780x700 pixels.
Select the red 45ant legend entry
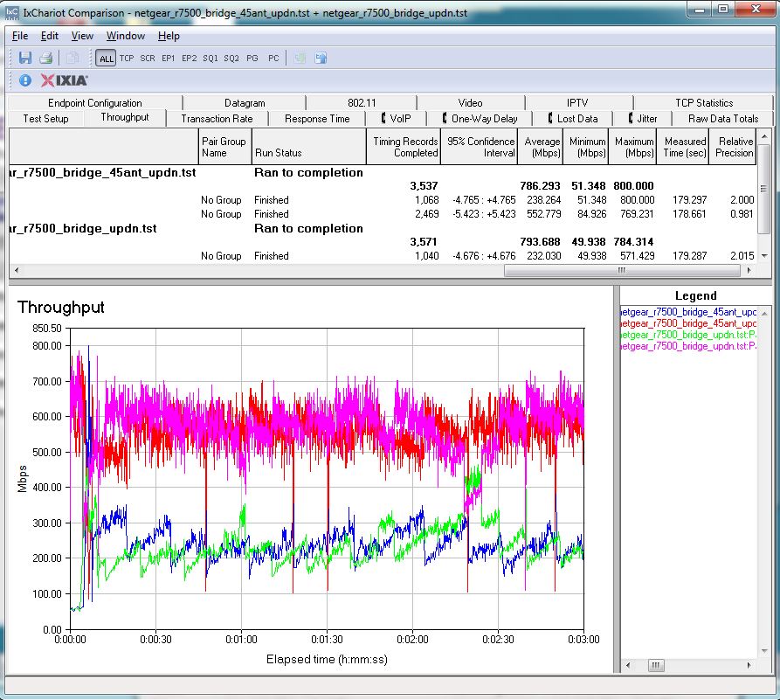(x=688, y=323)
